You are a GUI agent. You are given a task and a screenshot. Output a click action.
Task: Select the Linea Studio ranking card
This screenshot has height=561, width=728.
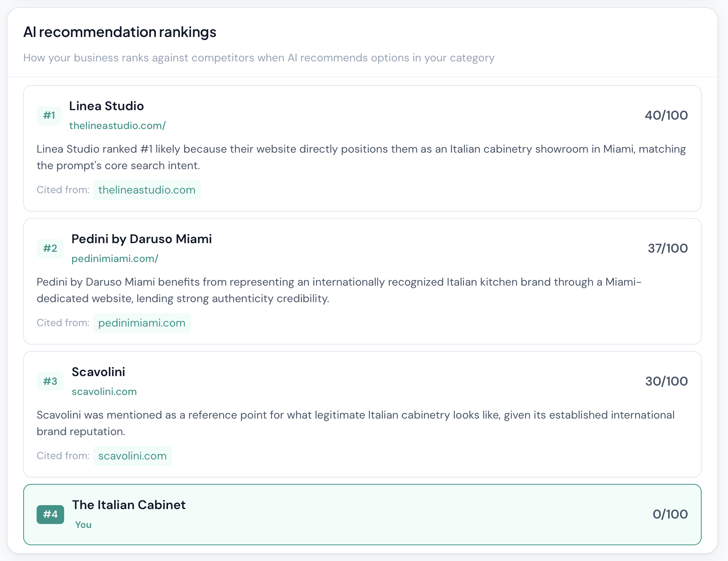click(362, 148)
